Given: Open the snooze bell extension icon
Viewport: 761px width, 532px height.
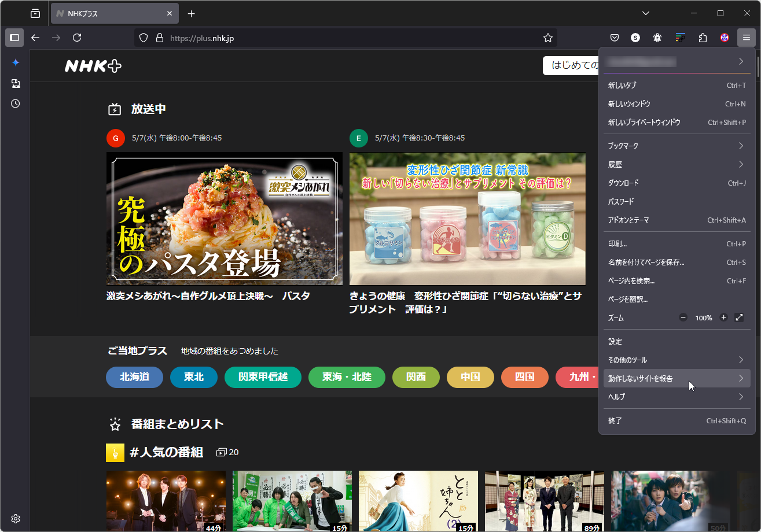Looking at the screenshot, I should click(x=657, y=37).
